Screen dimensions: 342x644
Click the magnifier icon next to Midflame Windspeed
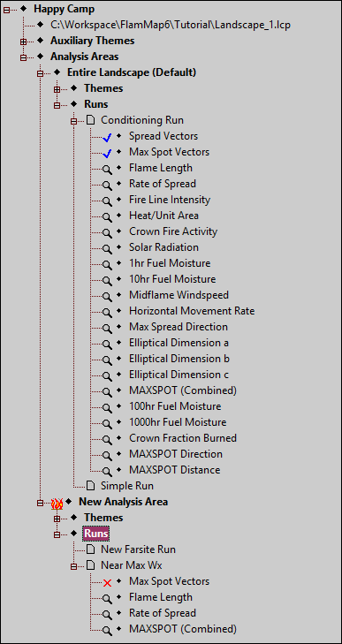107,296
